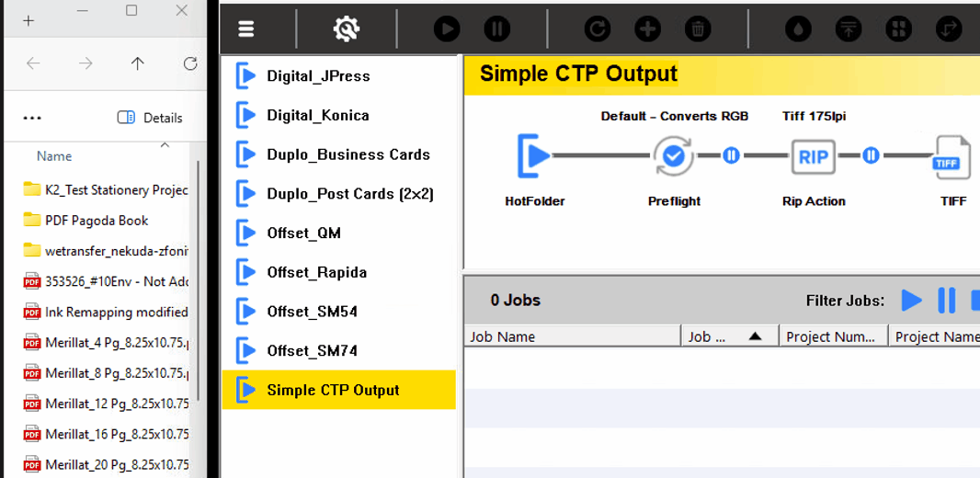
Task: Toggle the Details pane in File Explorer
Action: (x=150, y=118)
